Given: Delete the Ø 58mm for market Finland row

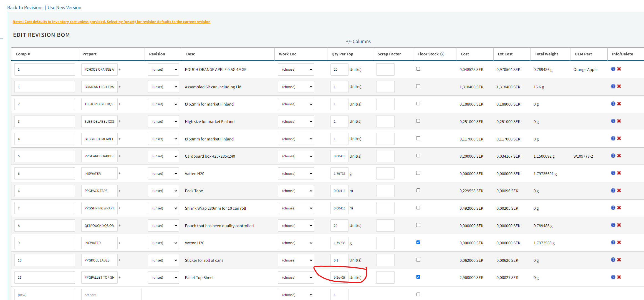Looking at the screenshot, I should click(x=619, y=138).
